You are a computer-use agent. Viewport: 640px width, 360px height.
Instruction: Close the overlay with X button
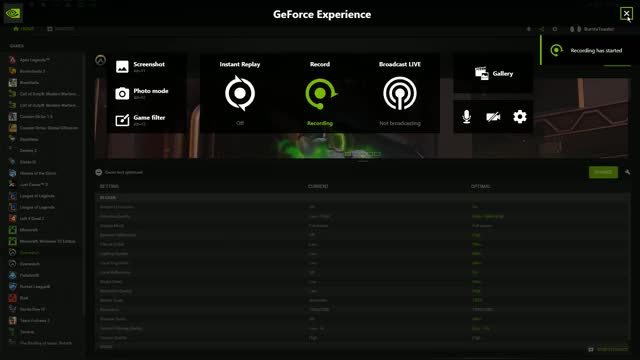click(626, 13)
